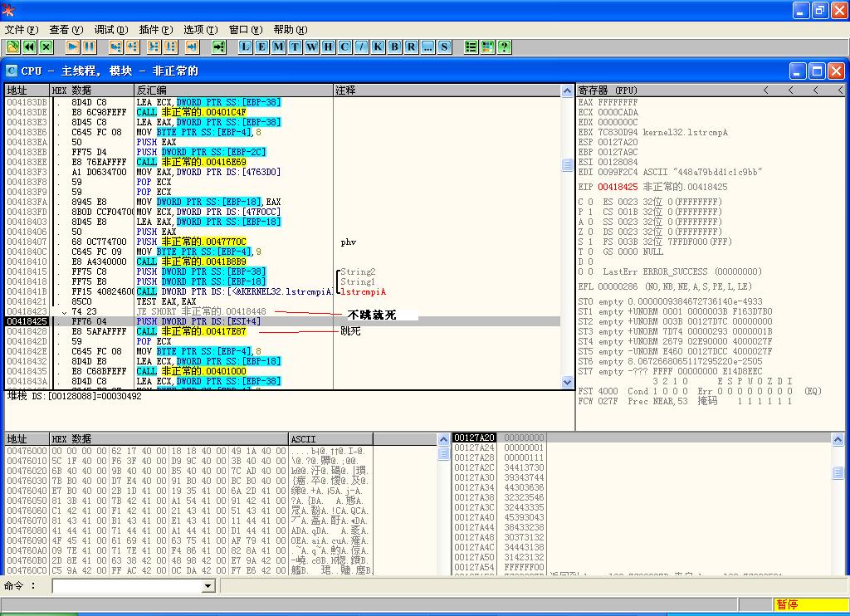
Task: Click the stack pane's up scroll arrow
Action: pyautogui.click(x=838, y=439)
